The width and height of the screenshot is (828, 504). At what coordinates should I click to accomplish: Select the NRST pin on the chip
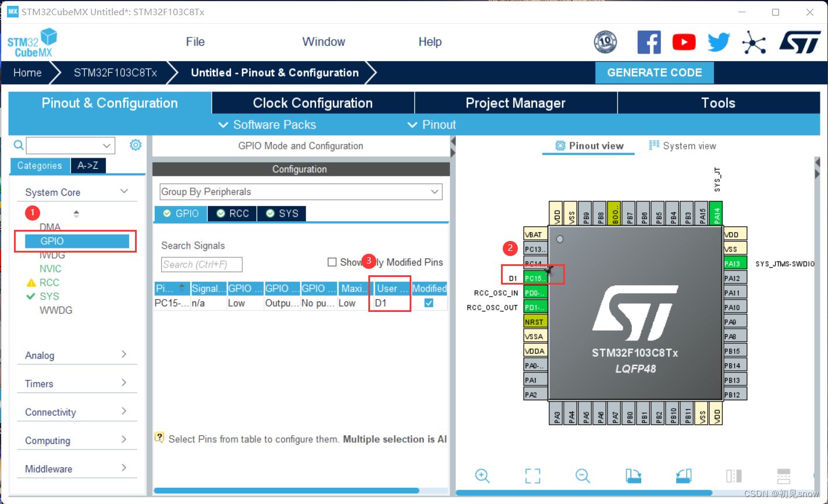535,322
